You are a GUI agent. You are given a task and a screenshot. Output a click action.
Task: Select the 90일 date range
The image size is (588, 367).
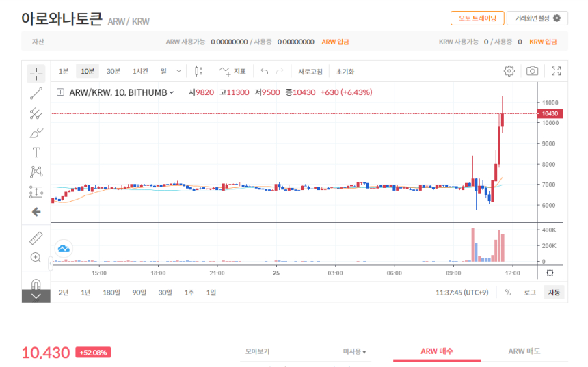pos(139,293)
